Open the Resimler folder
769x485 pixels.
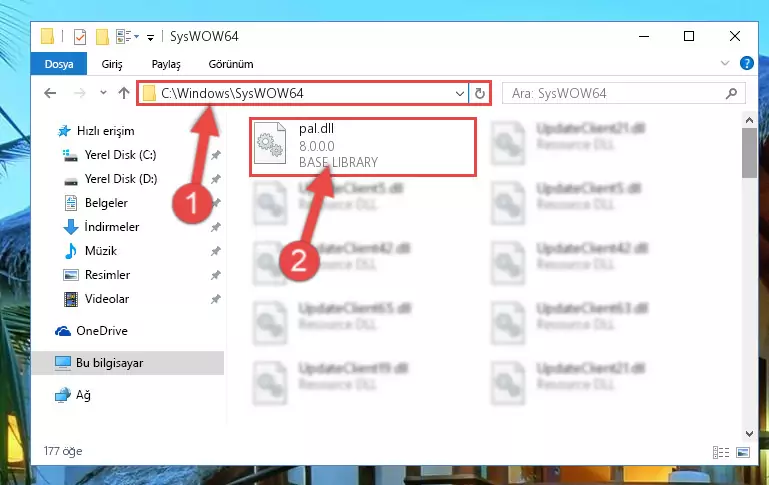pyautogui.click(x=107, y=275)
